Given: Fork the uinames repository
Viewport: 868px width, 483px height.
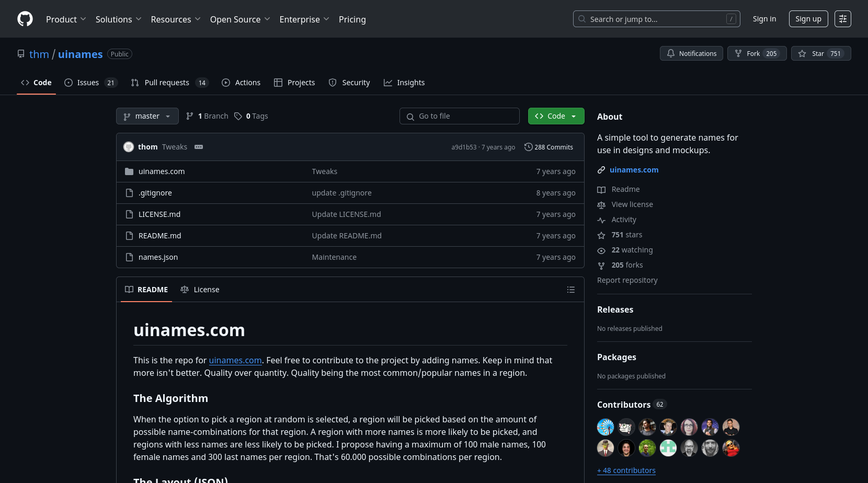Looking at the screenshot, I should (x=757, y=53).
